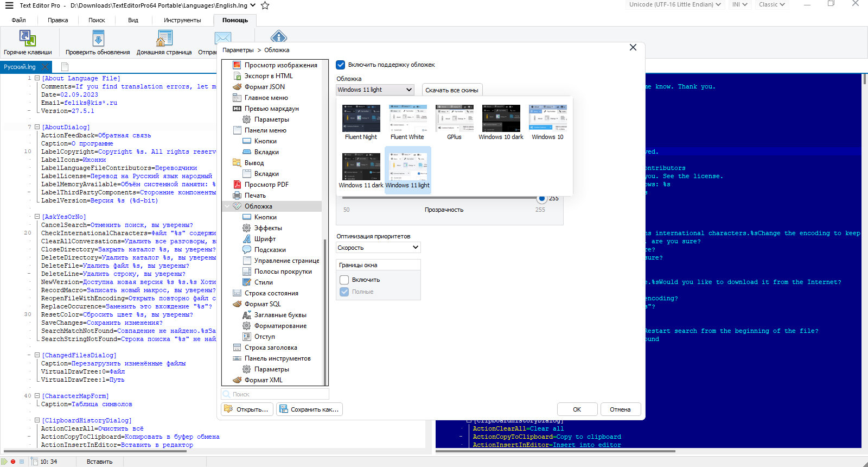Open the Скорость priority dropdown
The height and width of the screenshot is (467, 868).
click(x=379, y=248)
